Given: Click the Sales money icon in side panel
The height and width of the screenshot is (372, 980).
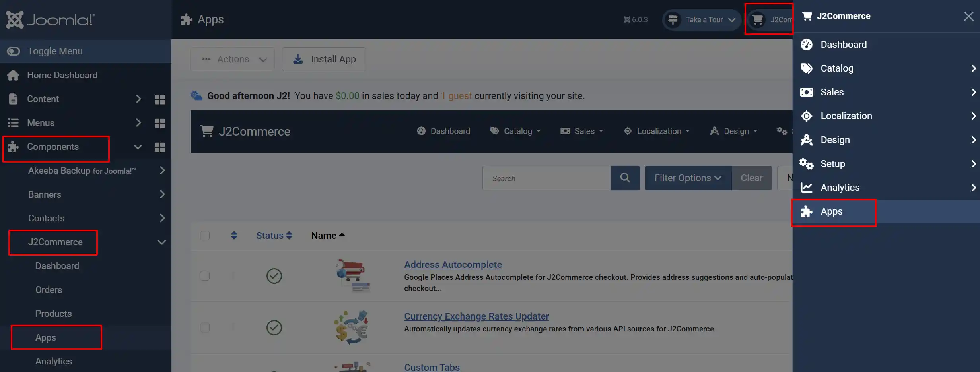Looking at the screenshot, I should point(807,92).
